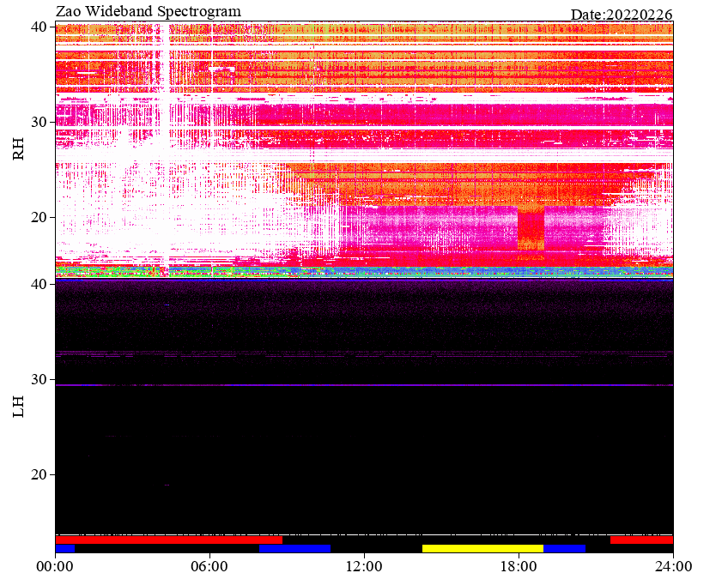Click the 18:00 time axis label
728x573 pixels.
tap(519, 566)
